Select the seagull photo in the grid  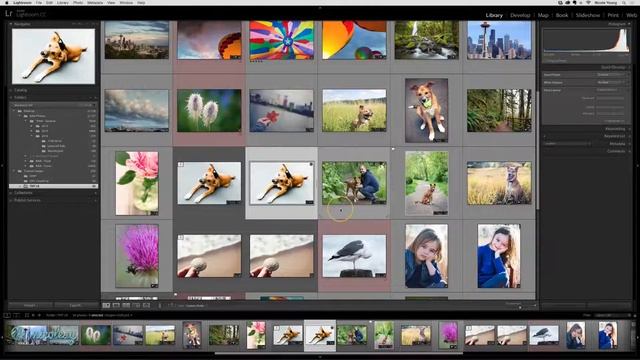354,256
